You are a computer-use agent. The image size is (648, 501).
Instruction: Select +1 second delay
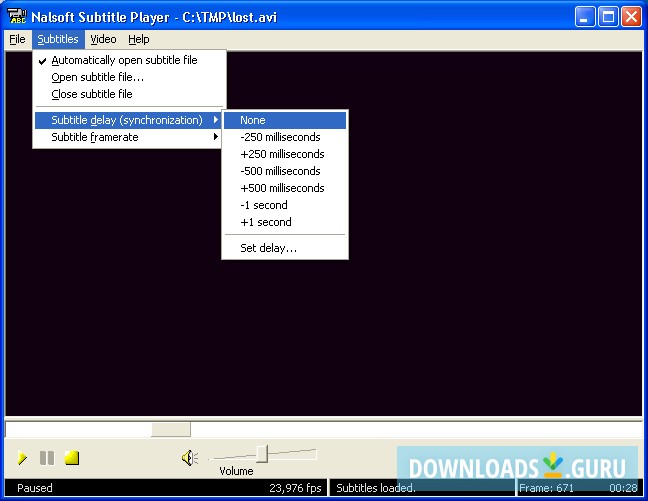click(x=285, y=222)
